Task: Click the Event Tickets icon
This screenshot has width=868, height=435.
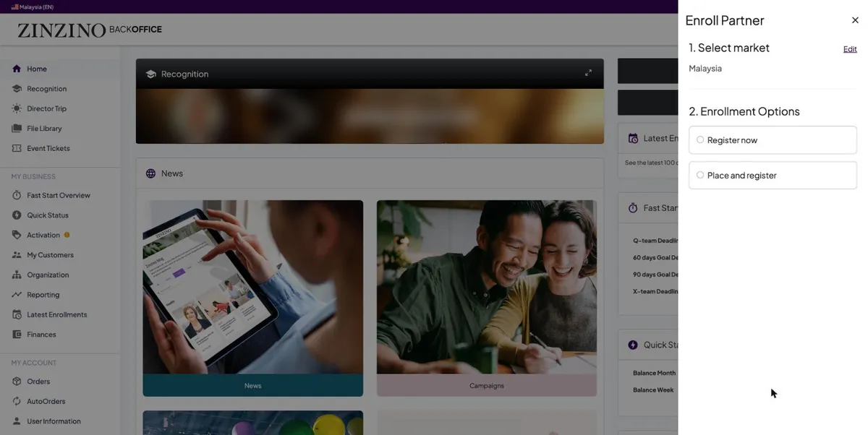Action: point(17,148)
